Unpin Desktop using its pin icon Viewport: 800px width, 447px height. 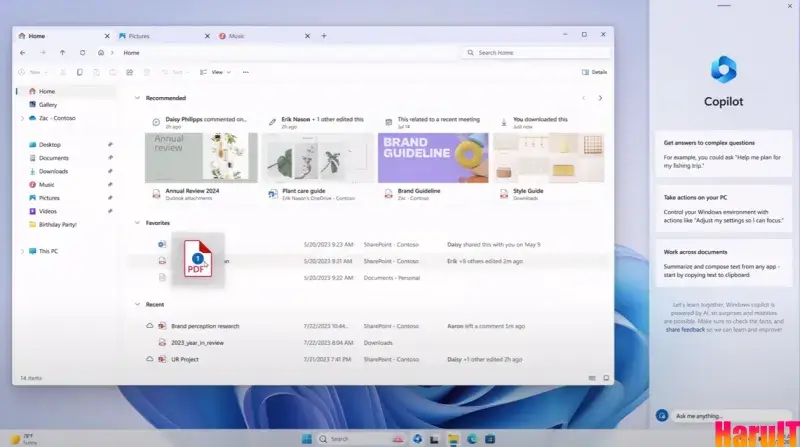coord(110,145)
